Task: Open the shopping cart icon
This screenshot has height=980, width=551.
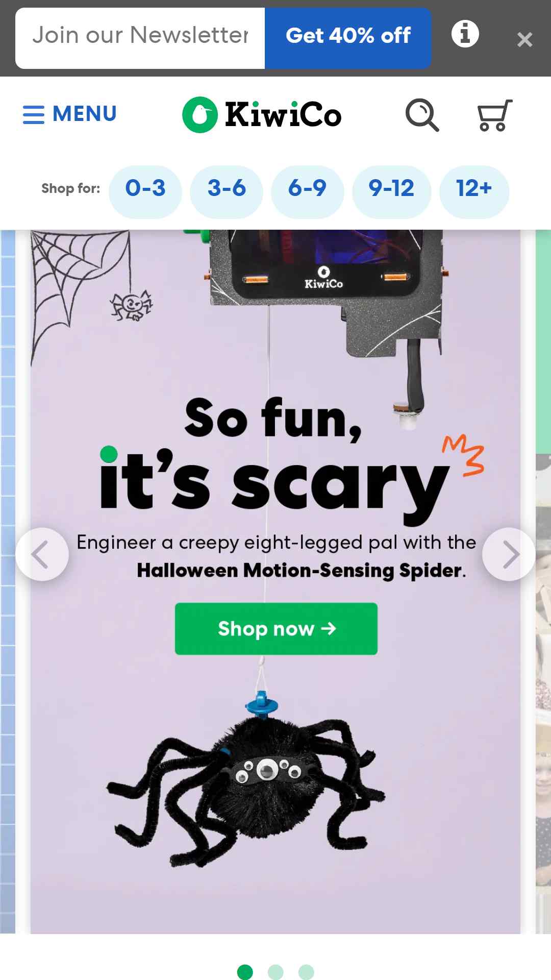Action: pyautogui.click(x=494, y=115)
